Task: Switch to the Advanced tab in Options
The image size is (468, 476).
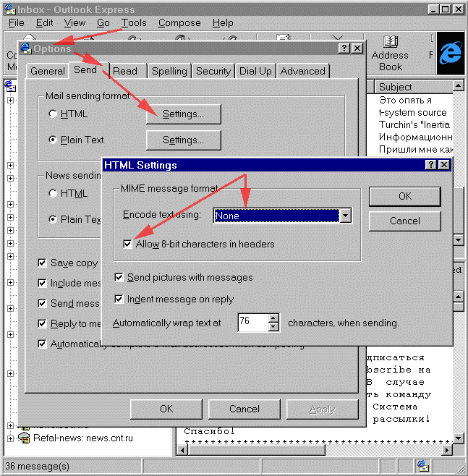Action: tap(303, 71)
